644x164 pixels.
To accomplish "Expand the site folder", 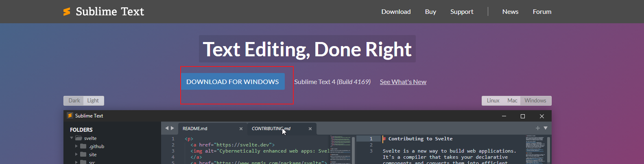I will [76, 154].
